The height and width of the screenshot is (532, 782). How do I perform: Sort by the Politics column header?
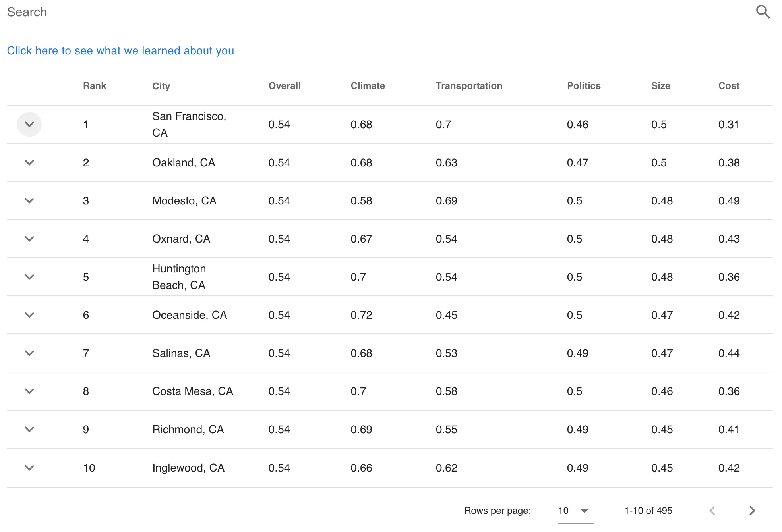click(x=584, y=86)
